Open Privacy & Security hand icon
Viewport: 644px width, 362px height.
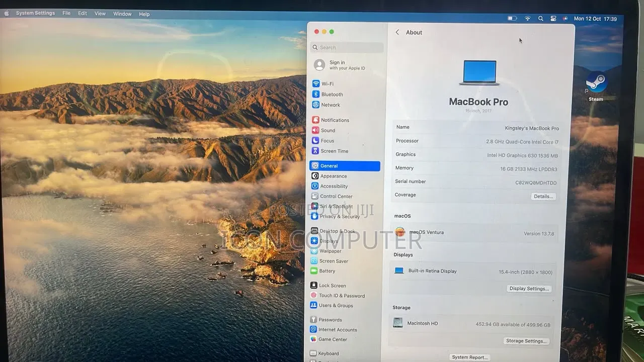click(315, 216)
